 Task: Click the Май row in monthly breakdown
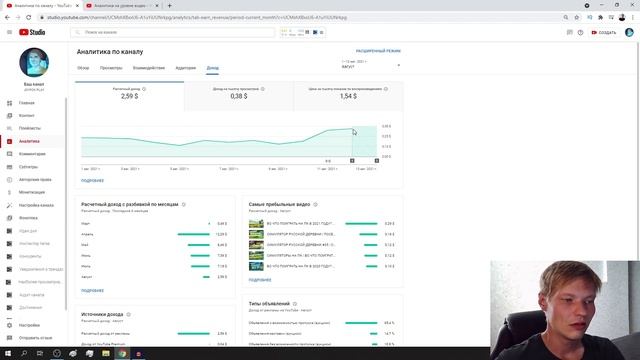pos(154,245)
